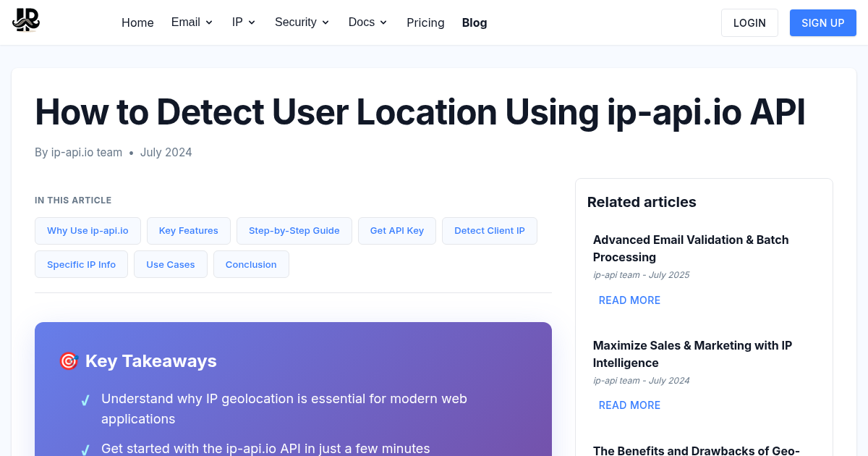
Task: Jump to Use Cases section
Action: tap(171, 264)
